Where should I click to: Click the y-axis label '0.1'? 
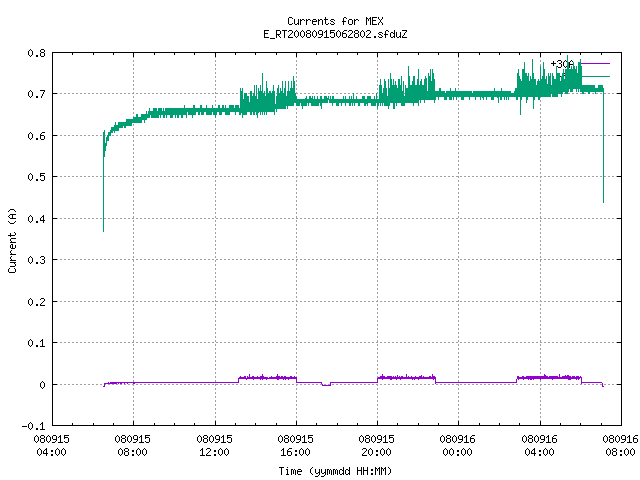pyautogui.click(x=36, y=343)
